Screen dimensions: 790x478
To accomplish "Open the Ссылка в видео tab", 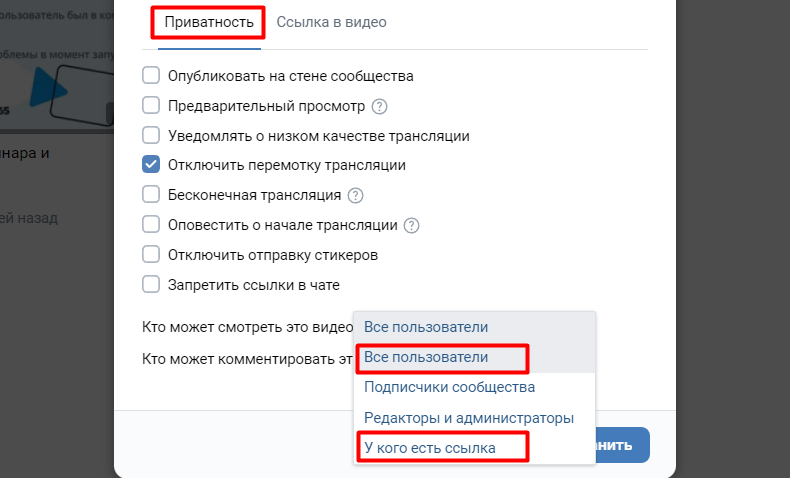I will pos(331,22).
